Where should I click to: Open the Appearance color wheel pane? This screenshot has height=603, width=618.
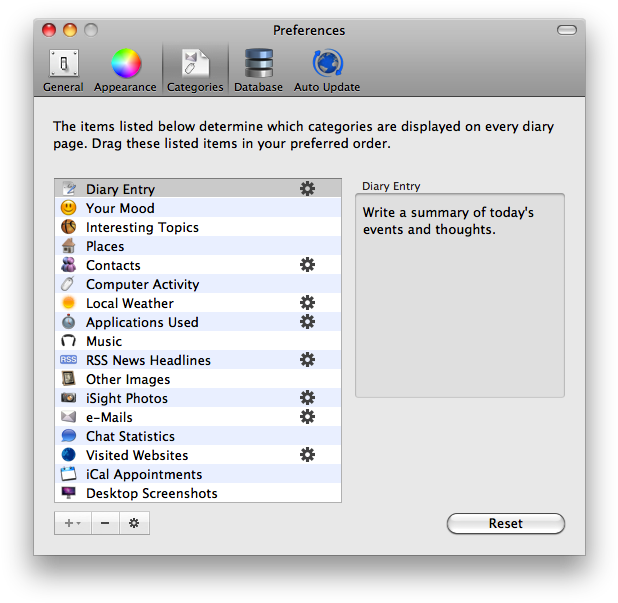(125, 70)
